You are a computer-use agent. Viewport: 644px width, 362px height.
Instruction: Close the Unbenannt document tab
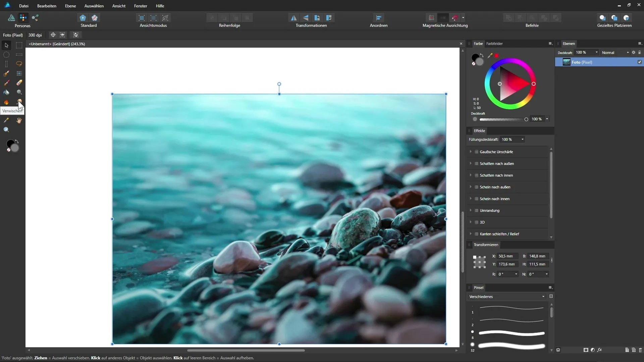461,44
